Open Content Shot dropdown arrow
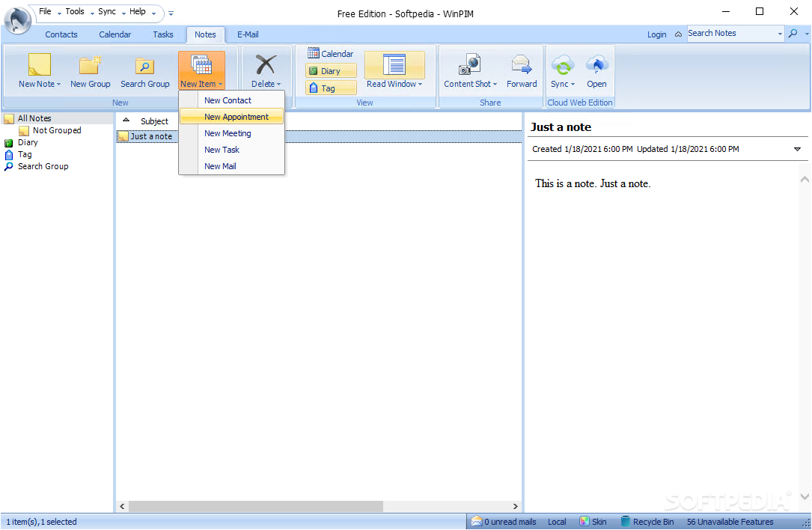Screen dimensions: 812x530 [495, 85]
